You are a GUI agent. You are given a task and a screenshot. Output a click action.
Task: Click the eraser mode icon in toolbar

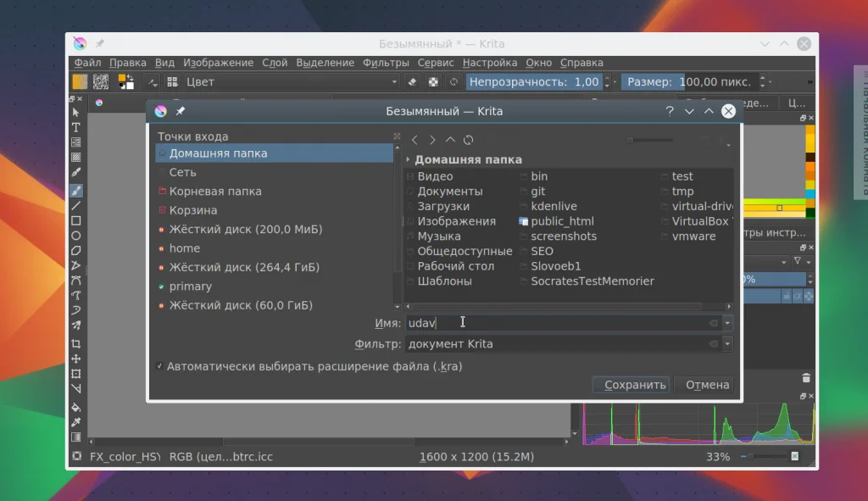click(x=413, y=82)
